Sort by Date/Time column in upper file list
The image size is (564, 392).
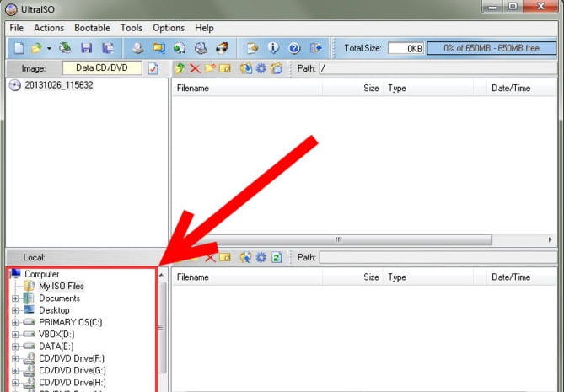(511, 88)
